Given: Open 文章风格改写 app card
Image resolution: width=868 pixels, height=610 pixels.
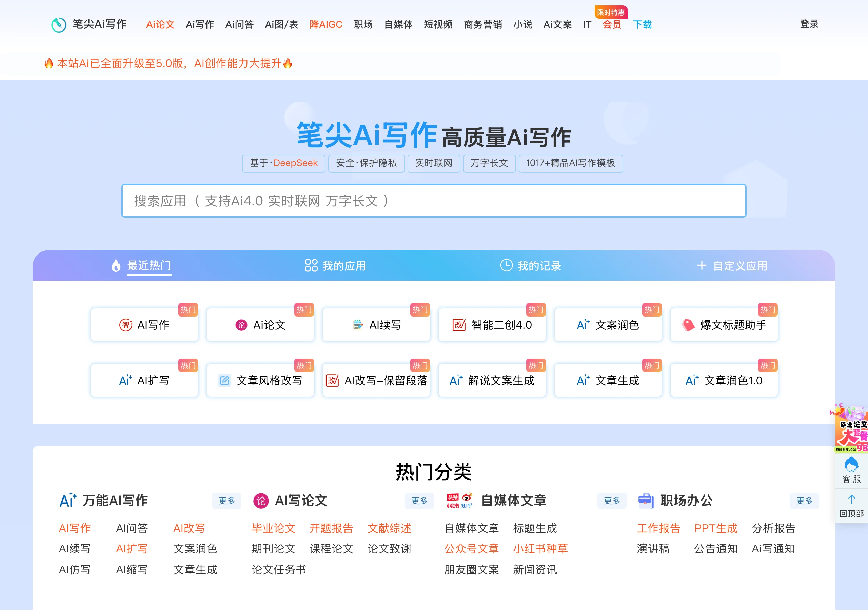Looking at the screenshot, I should coord(260,380).
